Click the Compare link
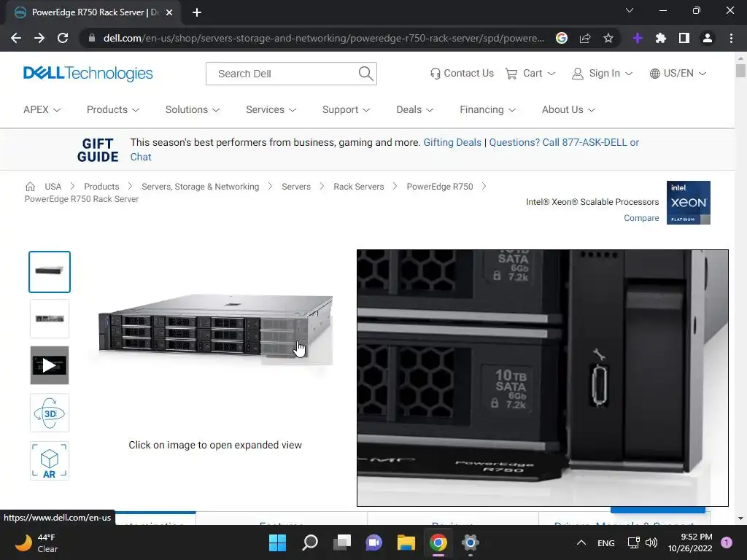Viewport: 747px width, 560px height. 641,217
